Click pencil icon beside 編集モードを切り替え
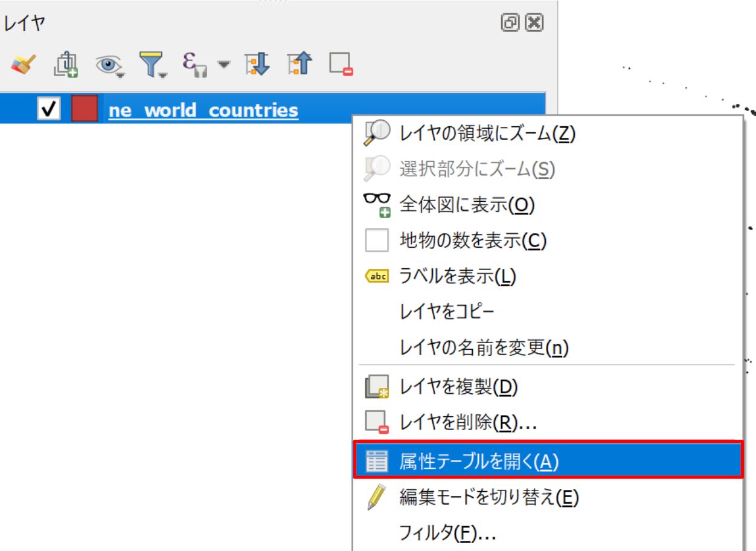 pyautogui.click(x=376, y=497)
